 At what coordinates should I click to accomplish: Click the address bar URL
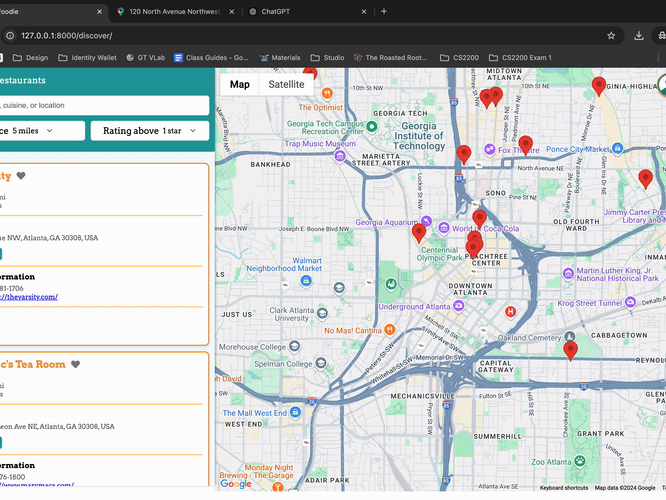pos(67,36)
